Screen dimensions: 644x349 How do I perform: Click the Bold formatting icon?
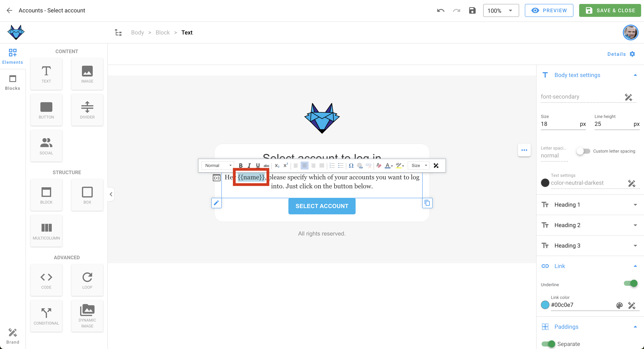240,166
